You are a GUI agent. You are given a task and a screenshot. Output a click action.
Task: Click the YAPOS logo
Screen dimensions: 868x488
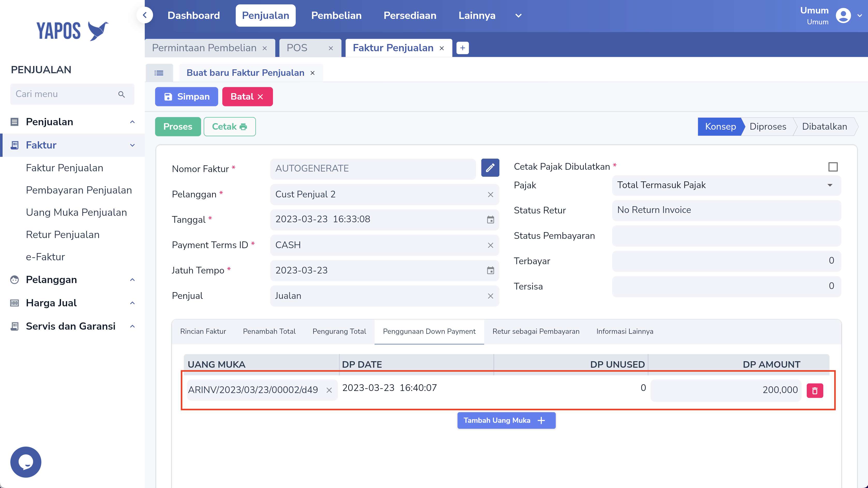tap(72, 31)
